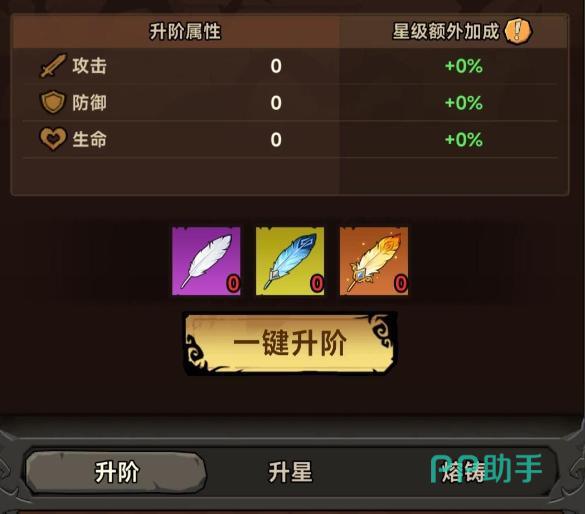Switch to the 升阶 tab
Viewport: 585px width, 514px height.
click(x=116, y=472)
